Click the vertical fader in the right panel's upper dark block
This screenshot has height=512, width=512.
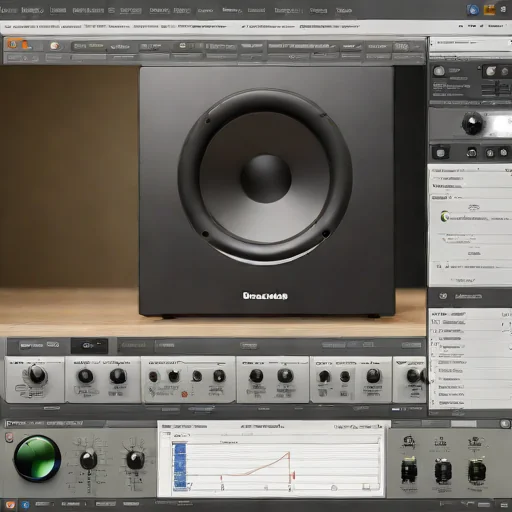coord(498,88)
